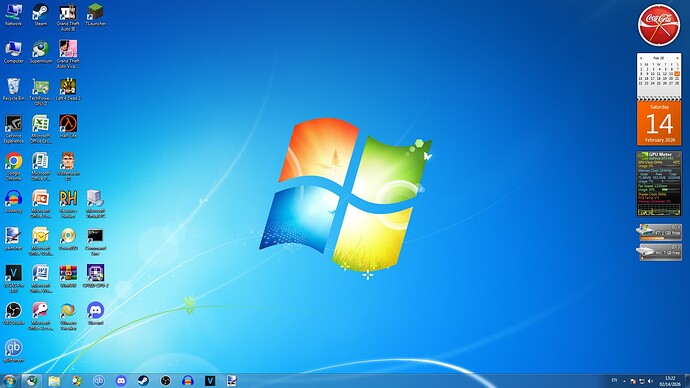Viewport: 690px width, 388px height.
Task: Launch OBS Studio from the taskbar
Action: [x=165, y=381]
